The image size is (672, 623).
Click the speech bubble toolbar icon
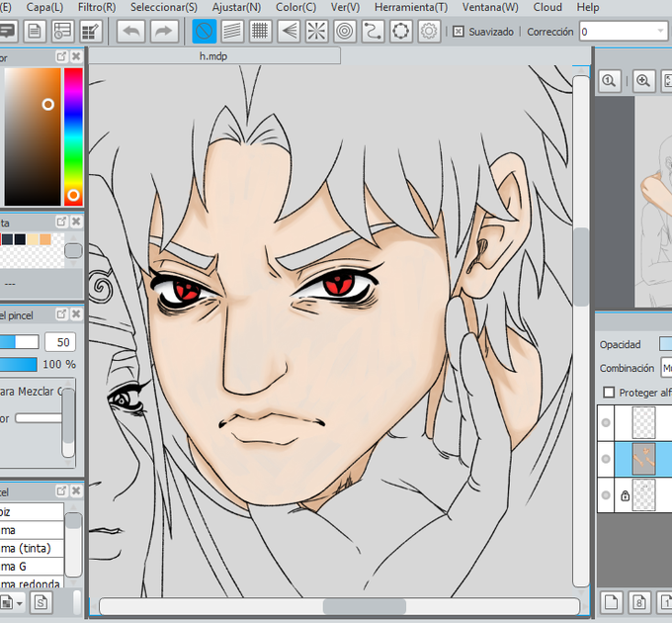pos(8,31)
